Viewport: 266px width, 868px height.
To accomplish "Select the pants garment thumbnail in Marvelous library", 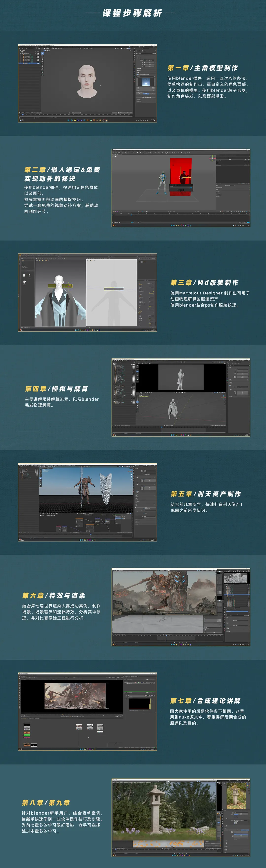I will click(x=29, y=275).
